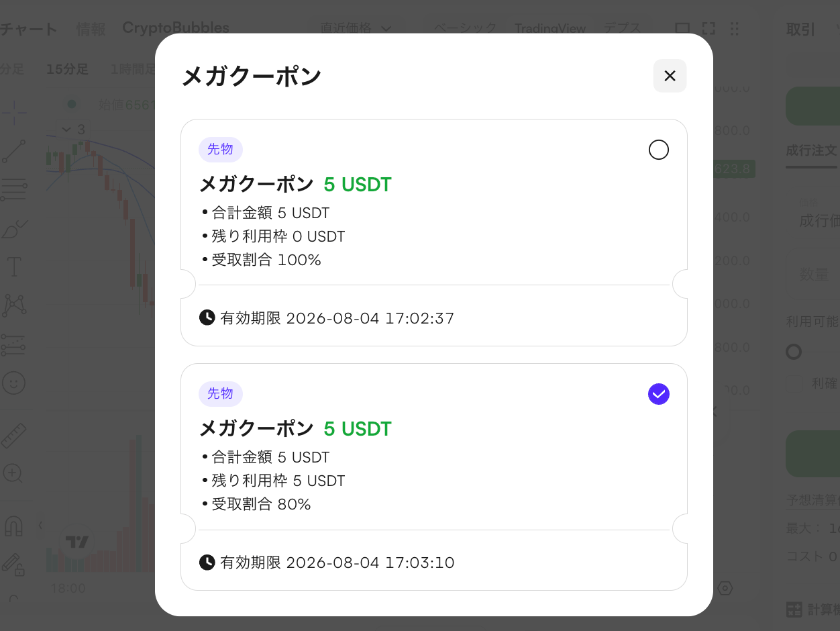Select the trend line drawing tool

tap(13, 152)
